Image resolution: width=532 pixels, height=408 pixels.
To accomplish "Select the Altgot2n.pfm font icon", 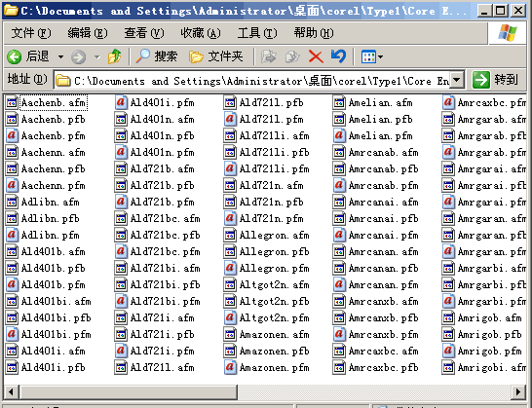I will [x=230, y=317].
